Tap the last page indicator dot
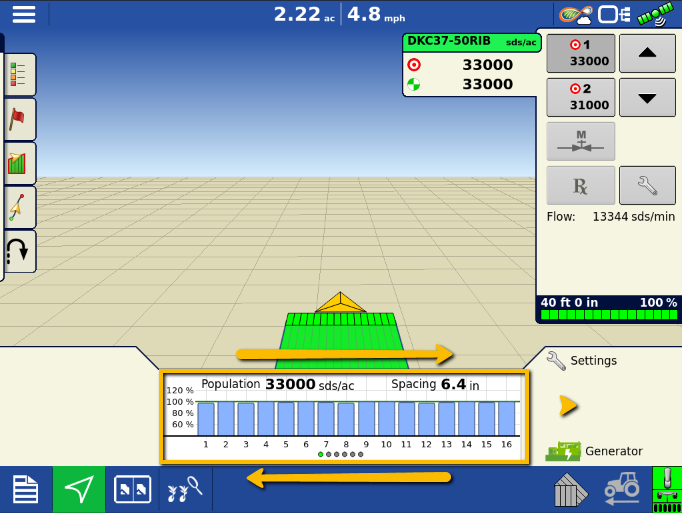The height and width of the screenshot is (513, 682). click(x=361, y=454)
